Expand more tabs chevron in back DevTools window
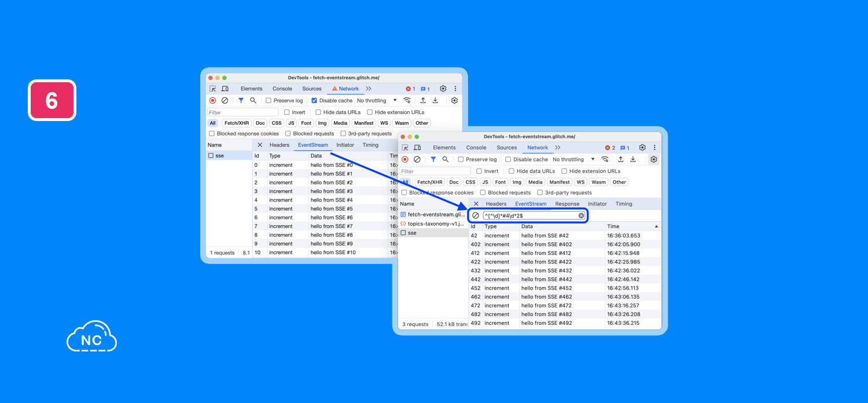 pos(369,89)
